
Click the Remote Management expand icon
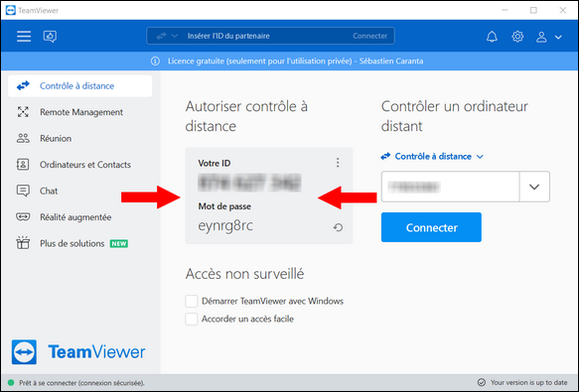23,112
